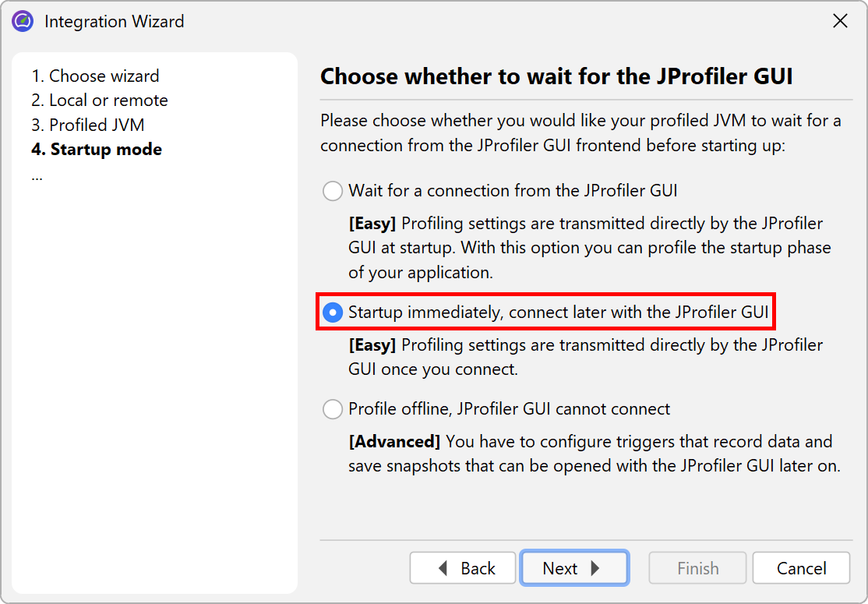868x604 pixels.
Task: Choose the "Startup immediately, connect later" option
Action: (333, 313)
